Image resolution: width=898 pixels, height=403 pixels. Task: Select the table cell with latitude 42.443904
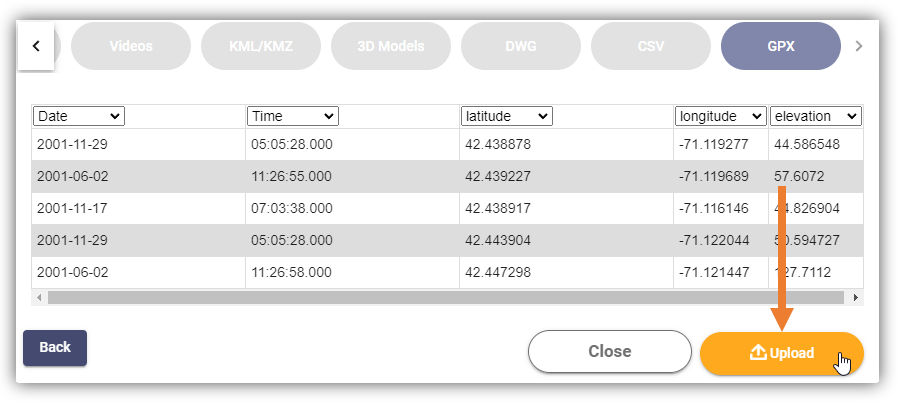tap(566, 240)
